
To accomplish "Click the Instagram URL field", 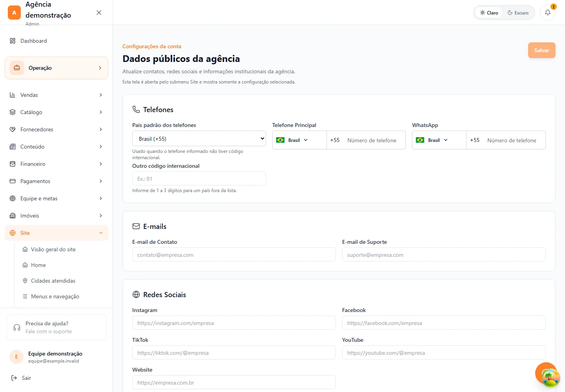I will click(234, 323).
